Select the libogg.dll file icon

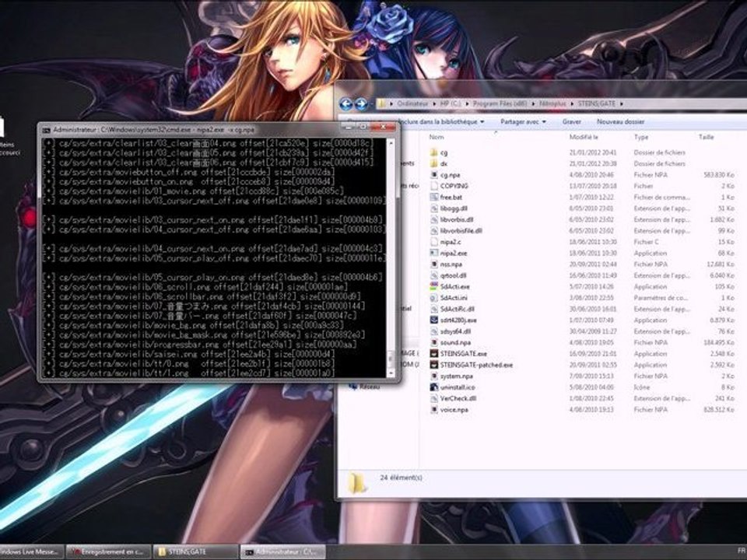pyautogui.click(x=434, y=208)
